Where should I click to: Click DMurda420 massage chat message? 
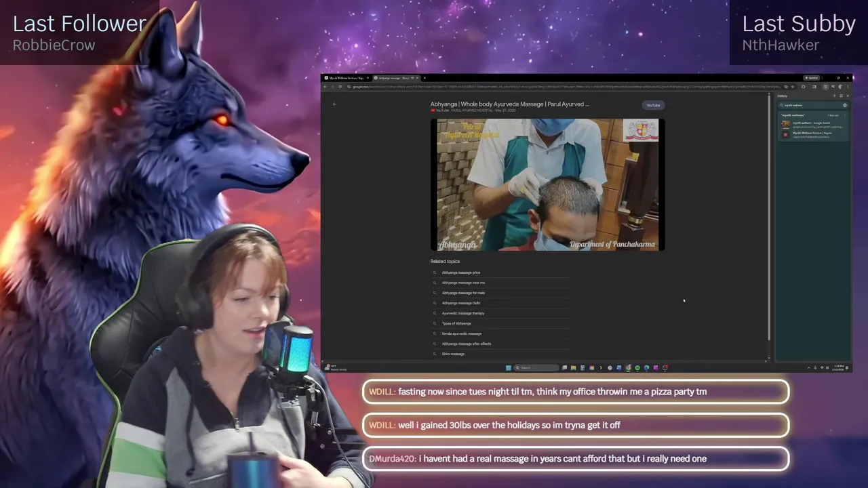576,459
